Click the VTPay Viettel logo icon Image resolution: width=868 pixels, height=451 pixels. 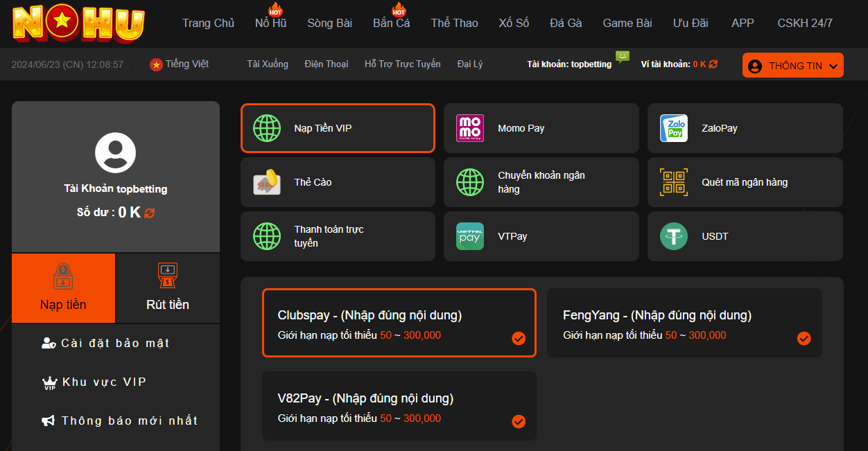coord(470,236)
